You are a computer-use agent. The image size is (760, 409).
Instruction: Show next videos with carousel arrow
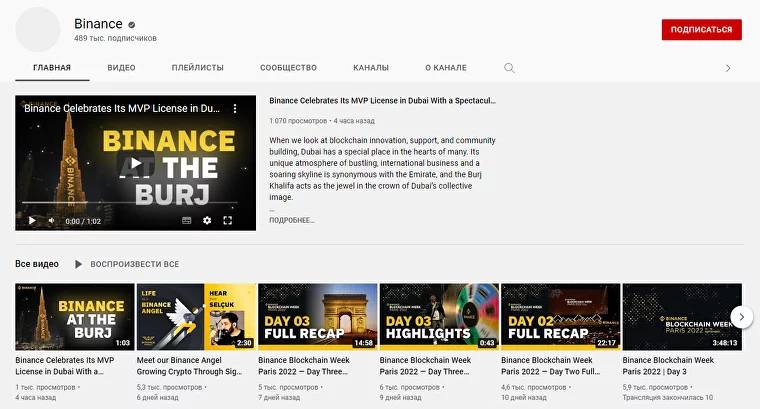click(741, 316)
